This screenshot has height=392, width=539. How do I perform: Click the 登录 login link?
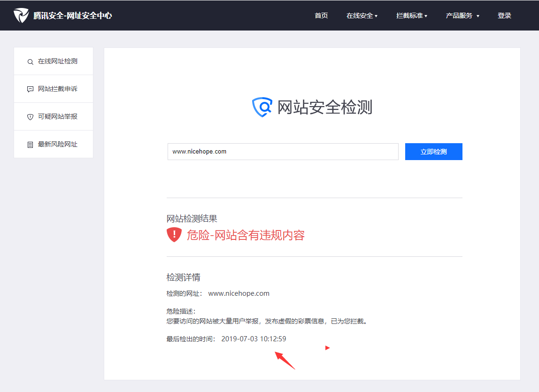coord(504,15)
